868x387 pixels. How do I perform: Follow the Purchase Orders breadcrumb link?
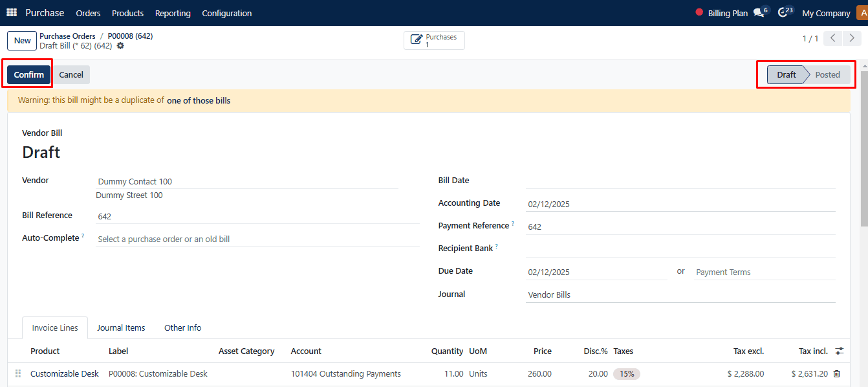tap(67, 36)
